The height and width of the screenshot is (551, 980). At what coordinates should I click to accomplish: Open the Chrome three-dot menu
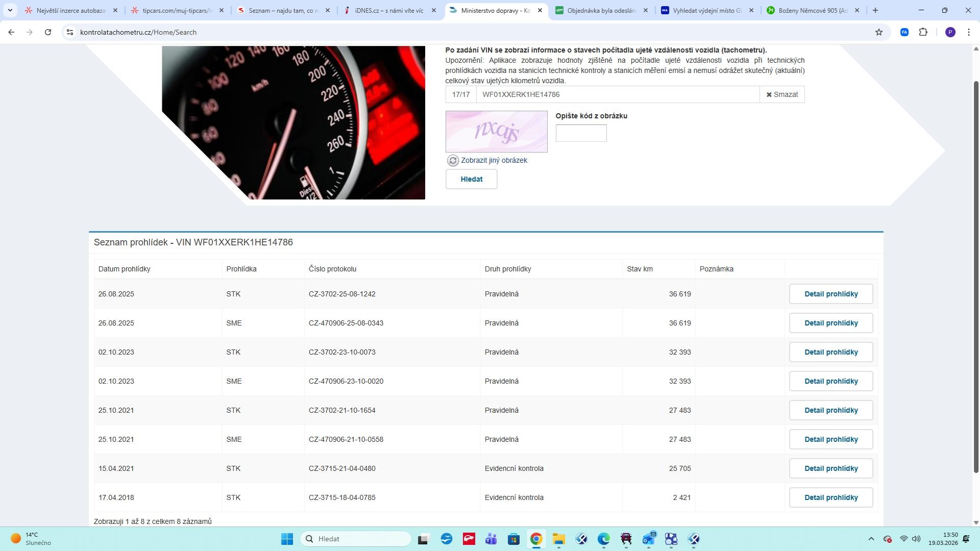[969, 32]
